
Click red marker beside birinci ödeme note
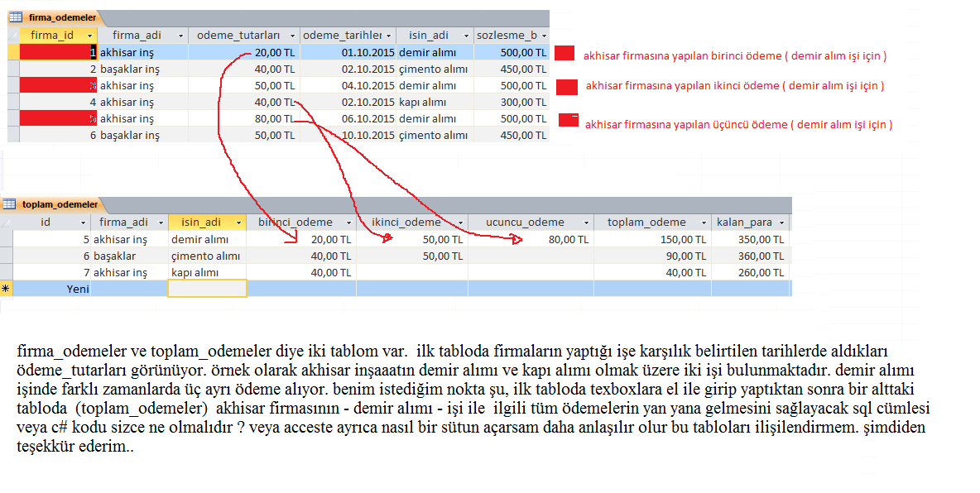coord(564,54)
